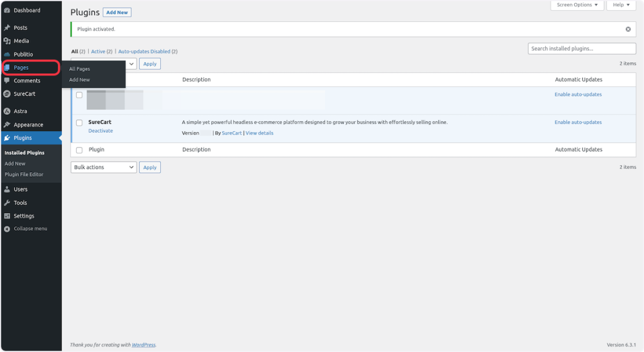Select the blurred first plugin's checkbox
The width and height of the screenshot is (644, 352).
pos(79,95)
